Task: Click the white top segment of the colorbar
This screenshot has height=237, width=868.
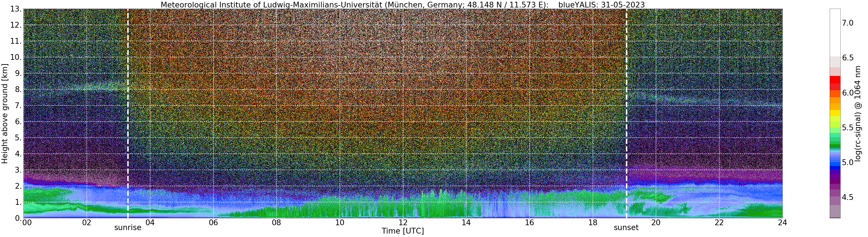Action: coord(835,32)
